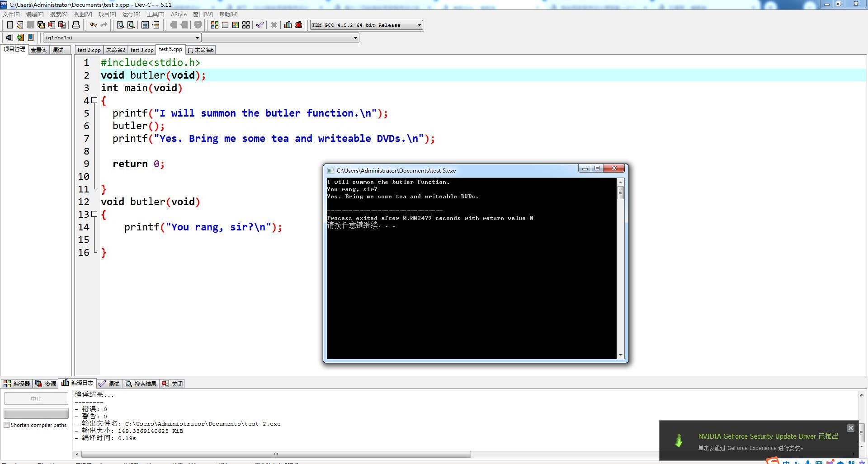The image size is (868, 464).
Task: Rebuild all using the grid icon
Action: click(x=246, y=25)
